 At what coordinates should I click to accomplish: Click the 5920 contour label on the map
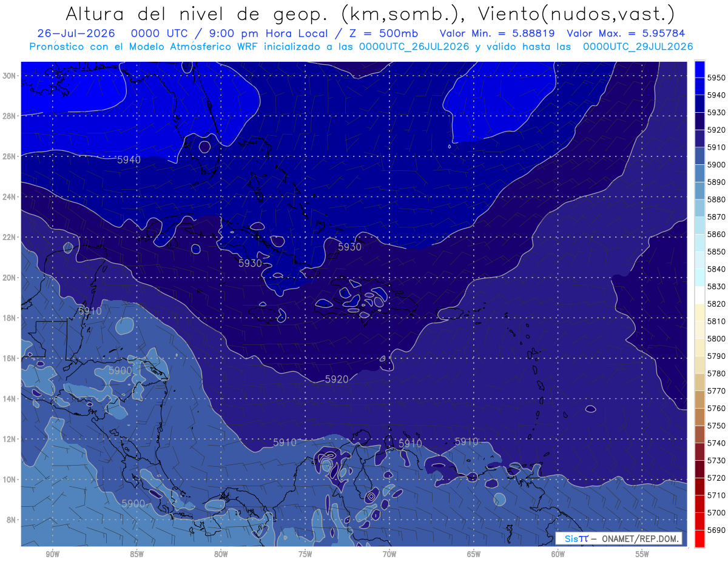[x=337, y=379]
